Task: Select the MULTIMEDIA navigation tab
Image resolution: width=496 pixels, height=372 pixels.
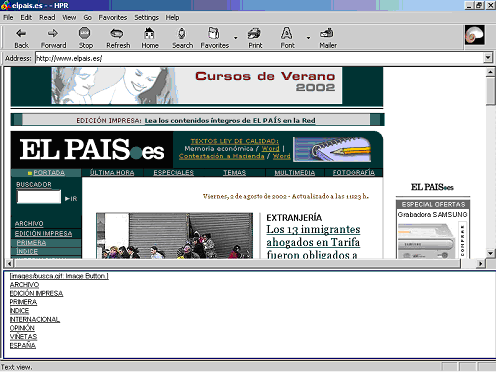Action: tap(295, 173)
